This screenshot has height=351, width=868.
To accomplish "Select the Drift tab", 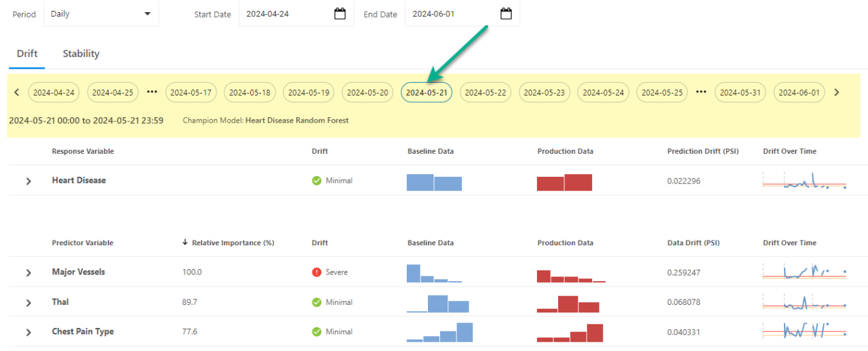I will click(x=27, y=54).
